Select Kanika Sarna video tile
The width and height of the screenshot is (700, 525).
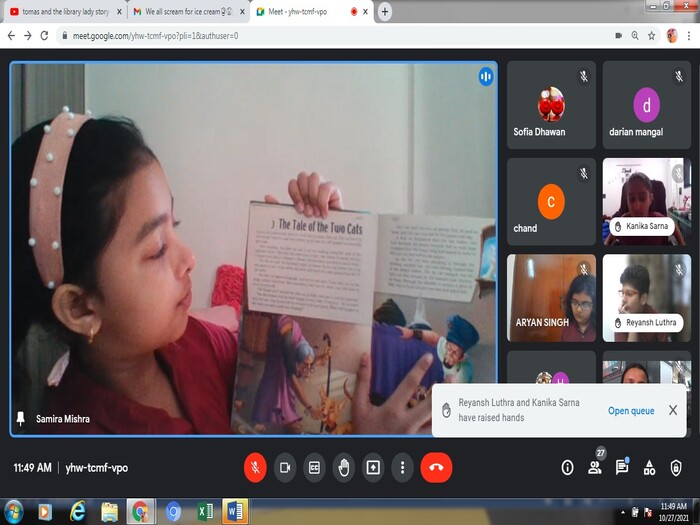(646, 202)
